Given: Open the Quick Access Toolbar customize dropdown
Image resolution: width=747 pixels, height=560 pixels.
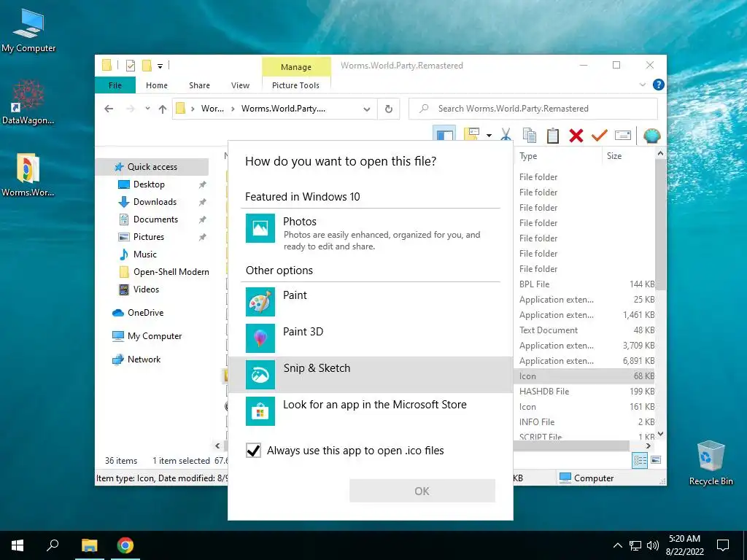Looking at the screenshot, I should point(160,66).
